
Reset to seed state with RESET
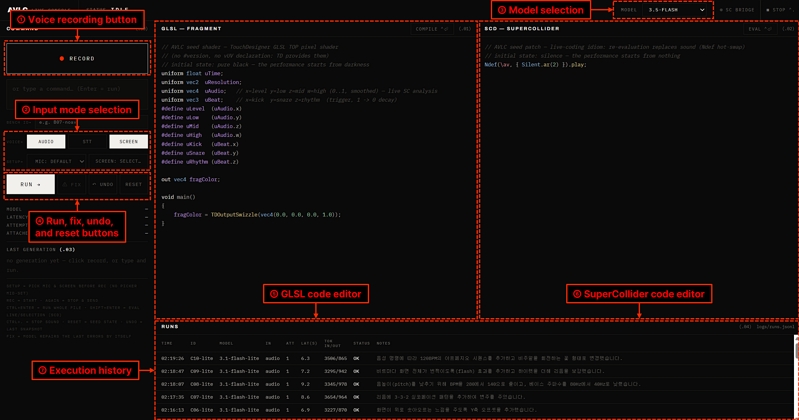coord(134,185)
